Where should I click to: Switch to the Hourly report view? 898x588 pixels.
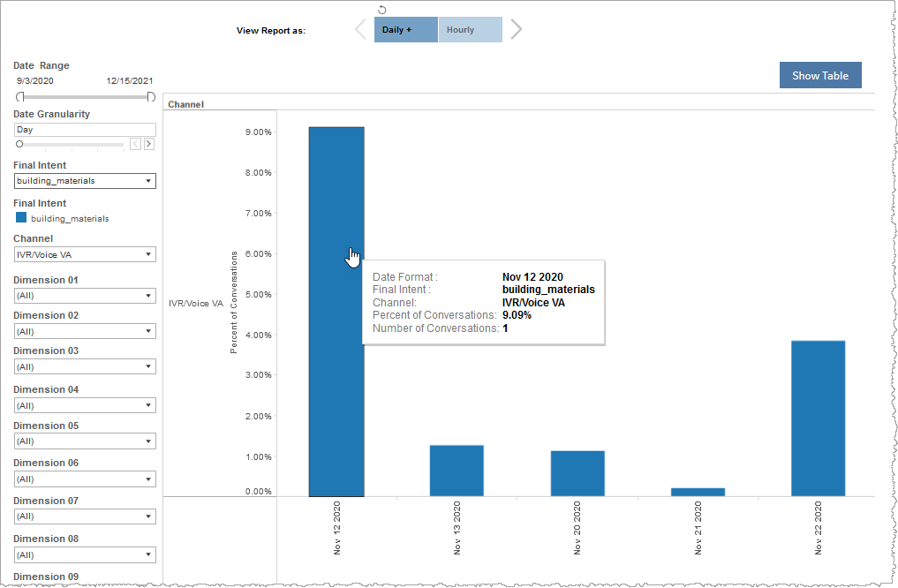(x=470, y=28)
